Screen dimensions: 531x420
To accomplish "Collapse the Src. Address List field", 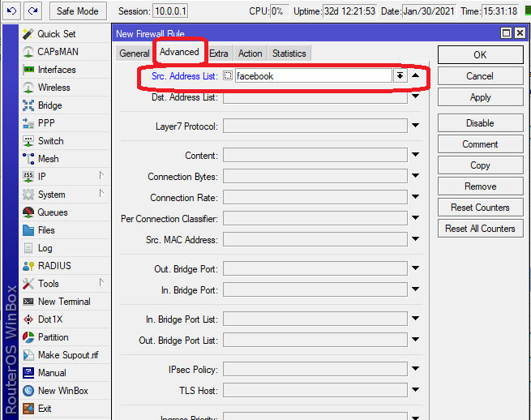I will click(x=416, y=75).
